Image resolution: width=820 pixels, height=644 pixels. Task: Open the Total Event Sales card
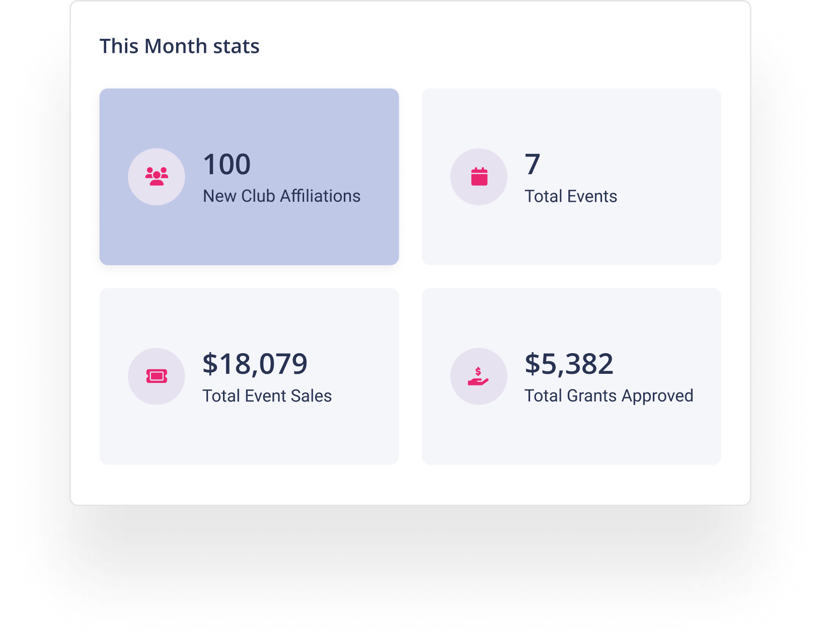click(x=249, y=376)
